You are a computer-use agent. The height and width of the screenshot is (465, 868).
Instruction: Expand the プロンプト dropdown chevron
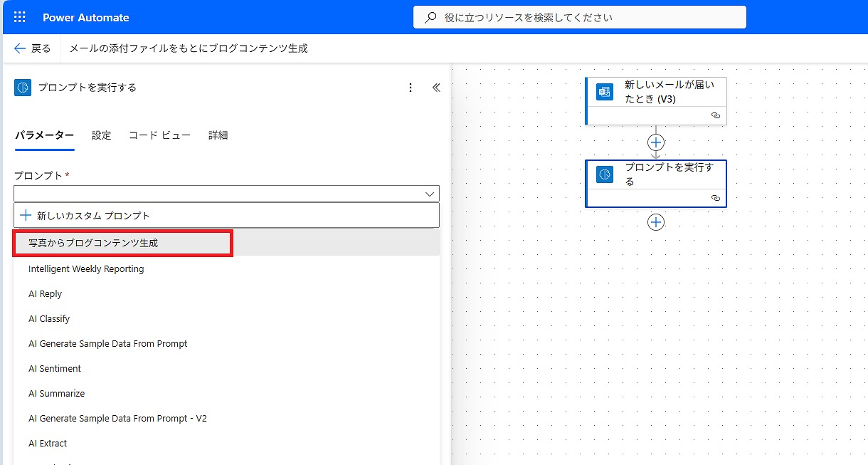pos(430,194)
